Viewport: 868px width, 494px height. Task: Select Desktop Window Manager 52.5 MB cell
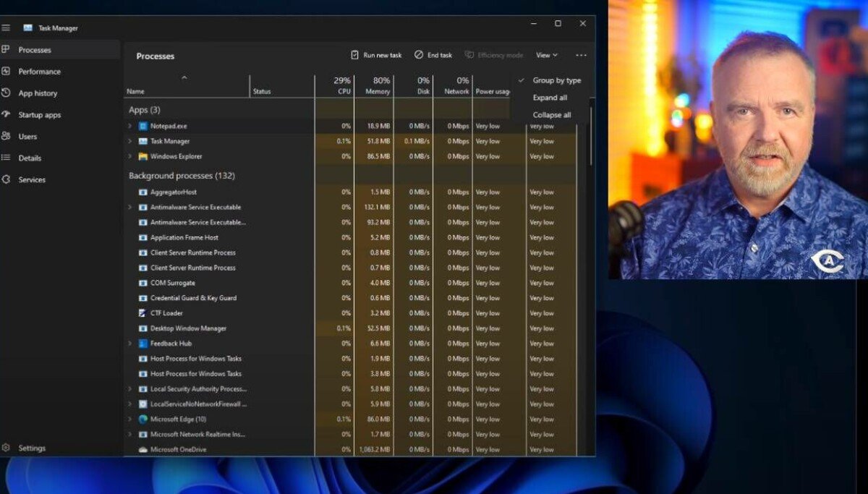point(374,328)
